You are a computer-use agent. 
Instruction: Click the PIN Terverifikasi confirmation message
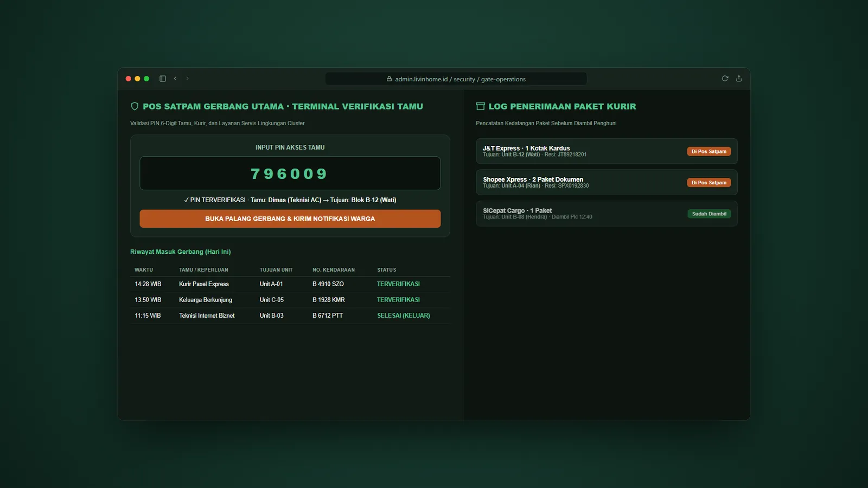coord(290,200)
